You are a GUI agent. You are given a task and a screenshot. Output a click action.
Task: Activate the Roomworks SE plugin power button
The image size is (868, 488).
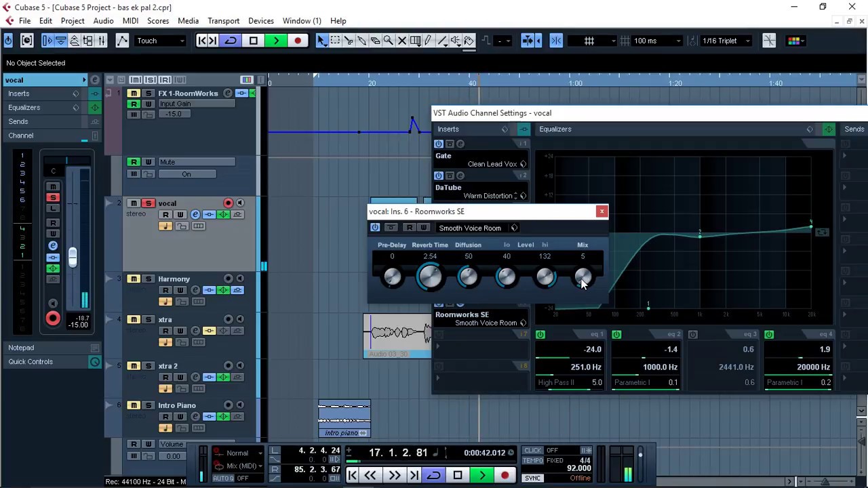375,228
